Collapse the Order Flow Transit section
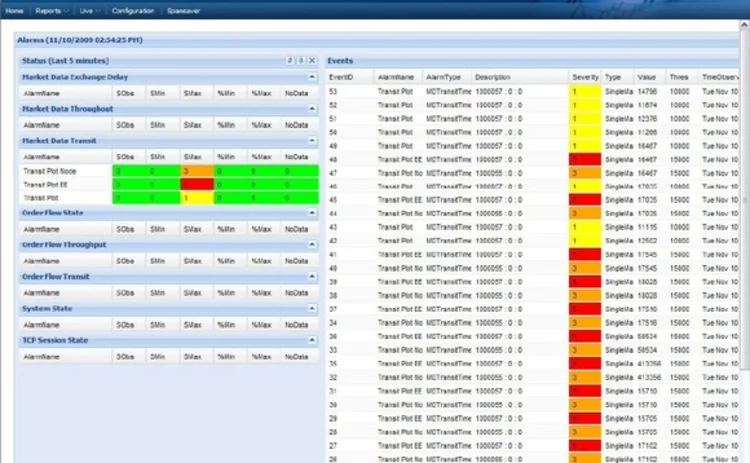 [312, 276]
